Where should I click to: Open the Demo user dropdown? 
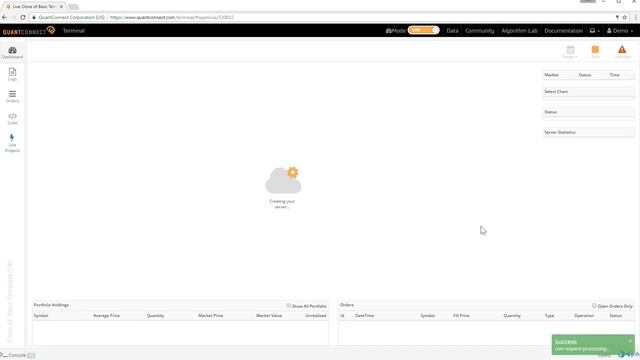point(620,31)
